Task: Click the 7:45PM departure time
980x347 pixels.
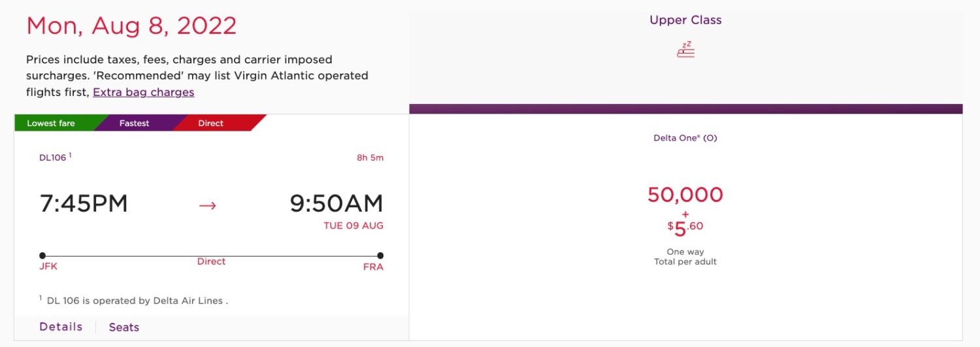Action: pyautogui.click(x=84, y=204)
